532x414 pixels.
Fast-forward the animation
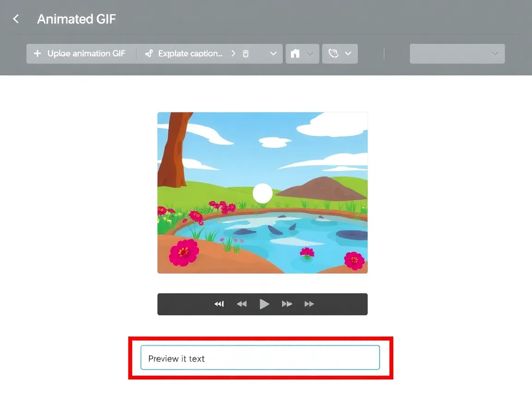pyautogui.click(x=287, y=304)
